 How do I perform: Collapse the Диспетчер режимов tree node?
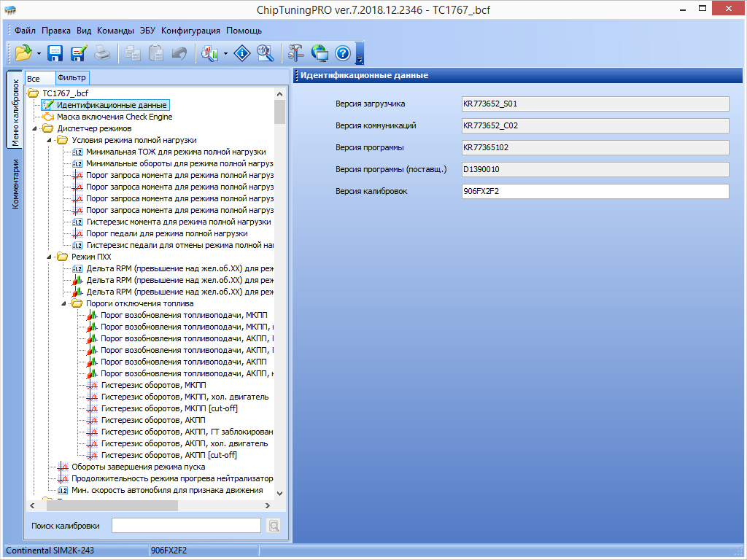[35, 128]
